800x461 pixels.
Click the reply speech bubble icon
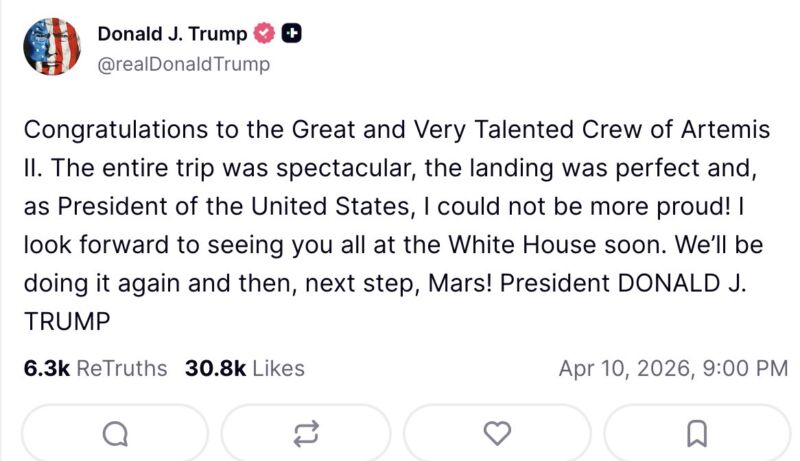[115, 433]
